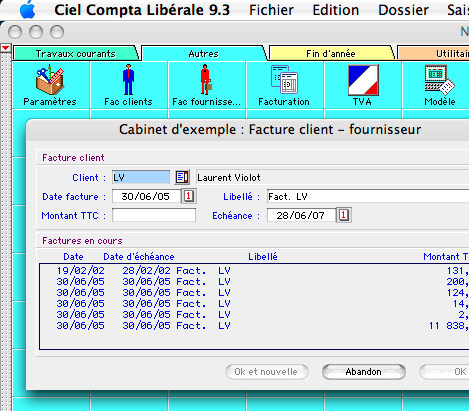469x411 pixels.
Task: Click the OK button
Action: pos(444,372)
